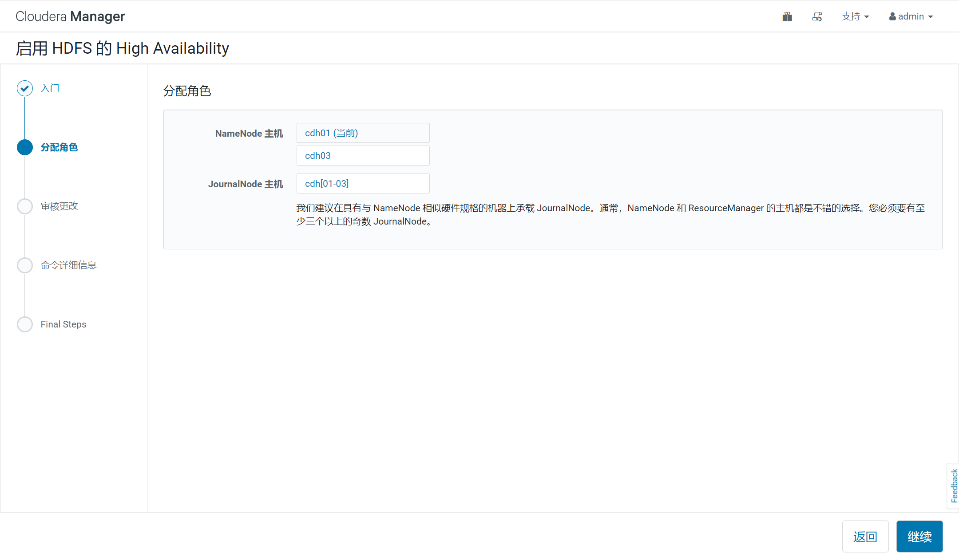Viewport: 959px width, 560px height.
Task: Select the cdh03 NameNode host field
Action: click(363, 156)
